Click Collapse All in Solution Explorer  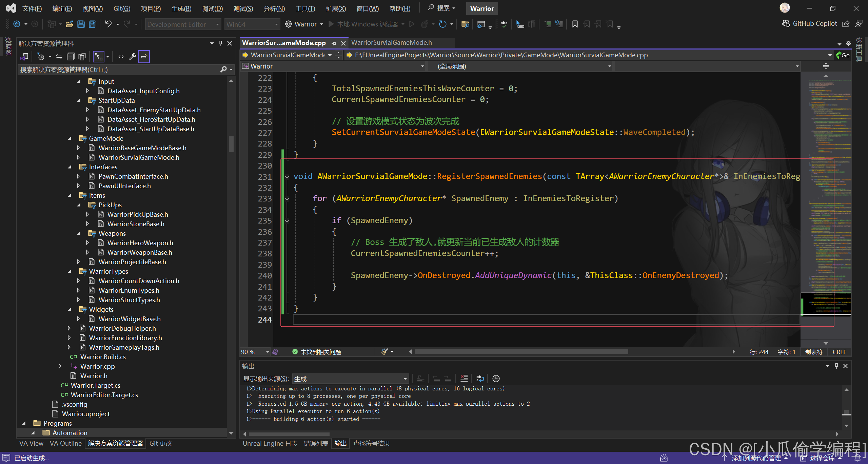(71, 57)
